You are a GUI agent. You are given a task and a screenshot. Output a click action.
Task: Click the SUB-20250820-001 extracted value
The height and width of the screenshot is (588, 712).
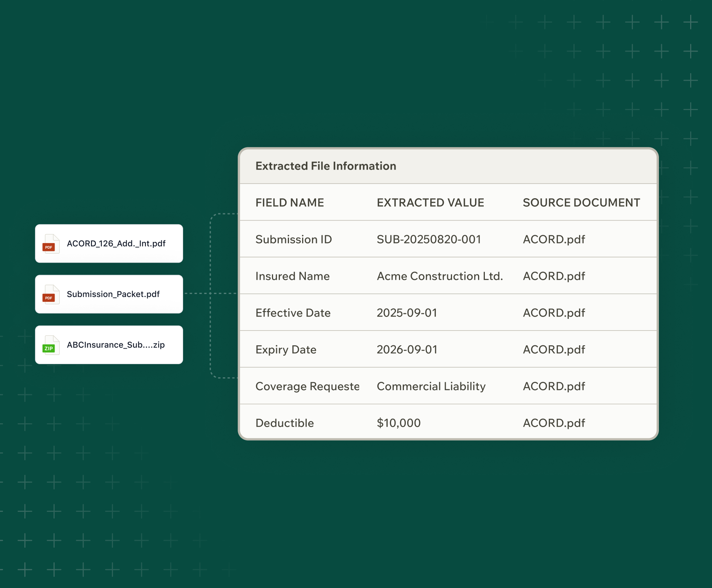coord(429,239)
